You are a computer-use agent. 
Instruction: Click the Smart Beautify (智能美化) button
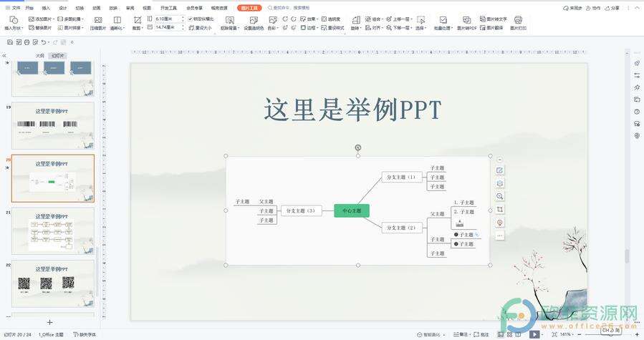pos(431,334)
